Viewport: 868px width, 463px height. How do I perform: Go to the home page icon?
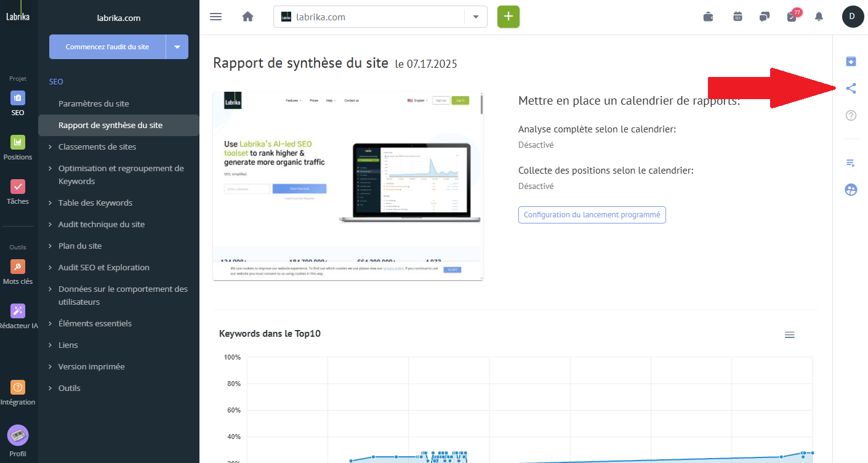click(x=248, y=17)
